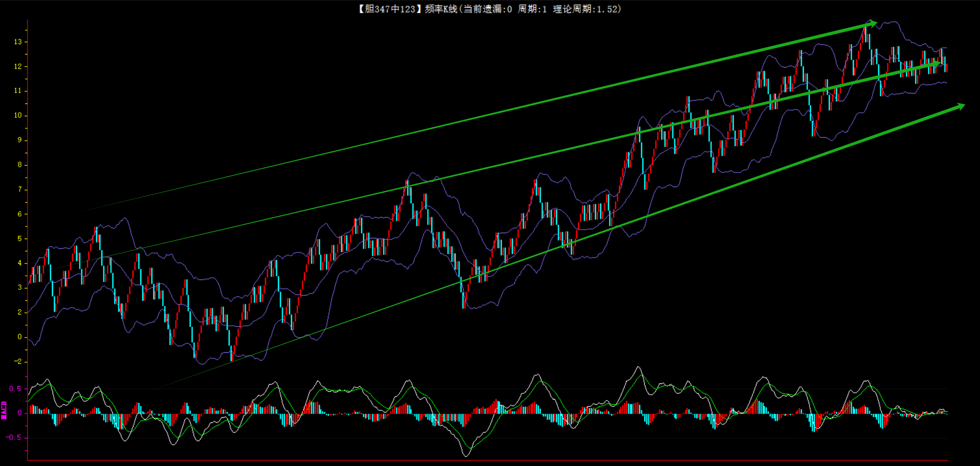Select the 10 label on the price axis
This screenshot has width=980, height=466.
pos(18,115)
